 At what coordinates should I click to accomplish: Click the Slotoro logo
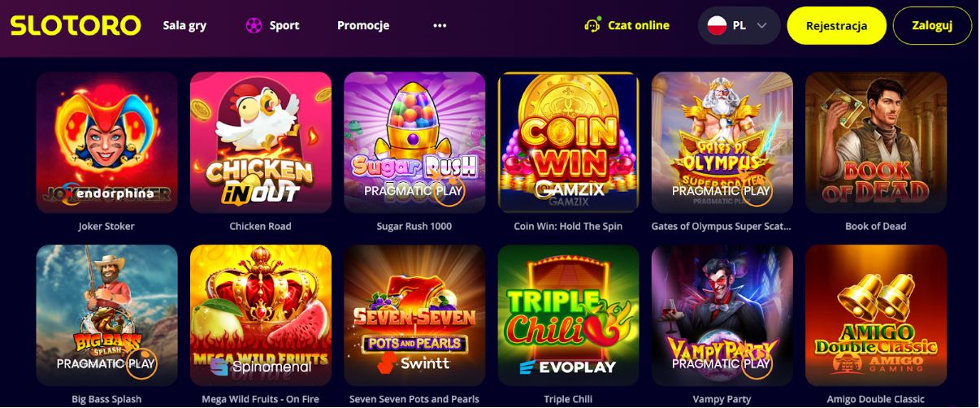pos(76,25)
